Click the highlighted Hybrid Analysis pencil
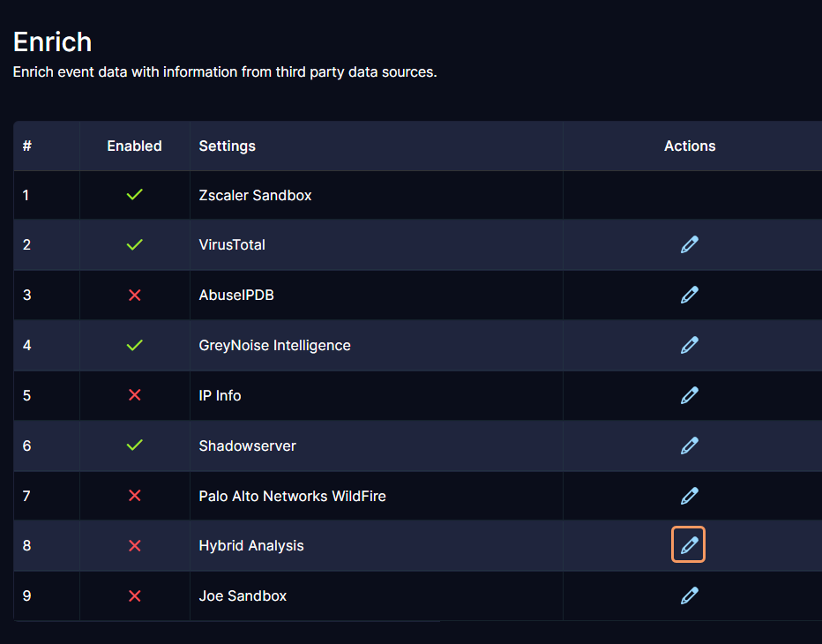This screenshot has width=822, height=644. pos(688,544)
